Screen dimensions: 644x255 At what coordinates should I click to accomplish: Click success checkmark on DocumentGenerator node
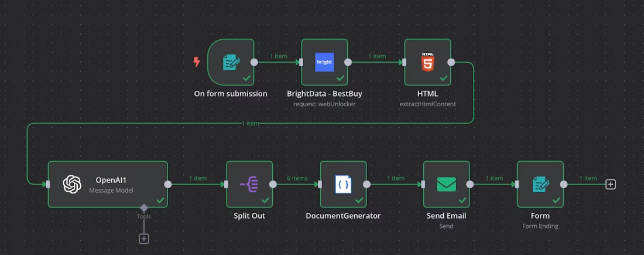tap(359, 200)
